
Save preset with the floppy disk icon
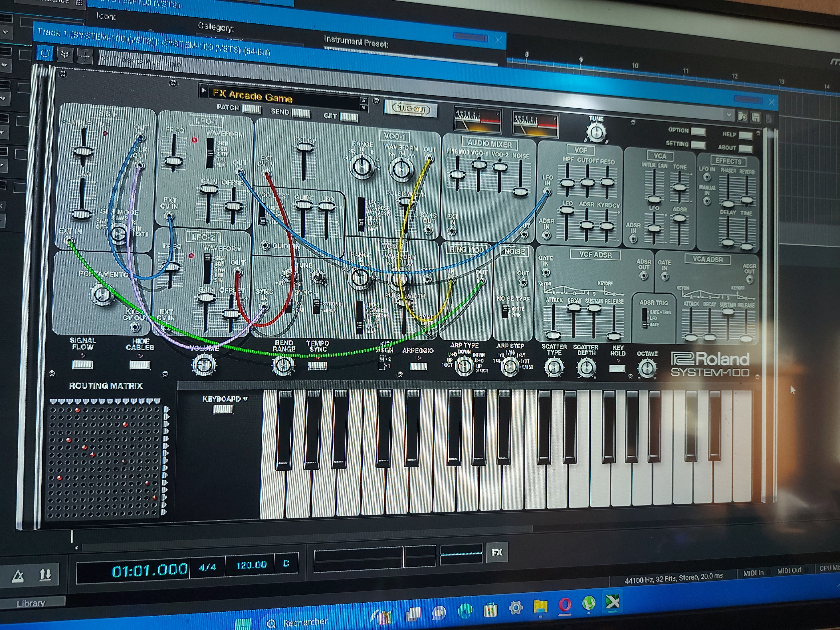point(756,117)
